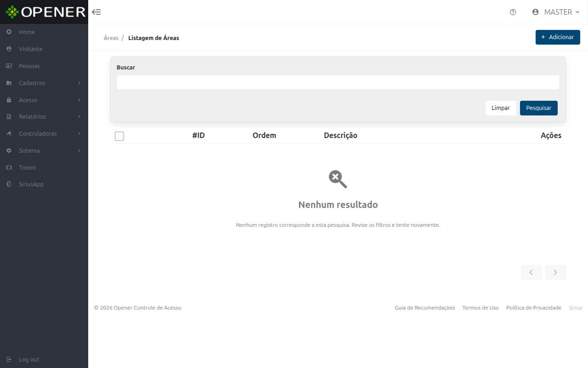This screenshot has width=588, height=368.
Task: Open the Totem menu item
Action: [44, 167]
